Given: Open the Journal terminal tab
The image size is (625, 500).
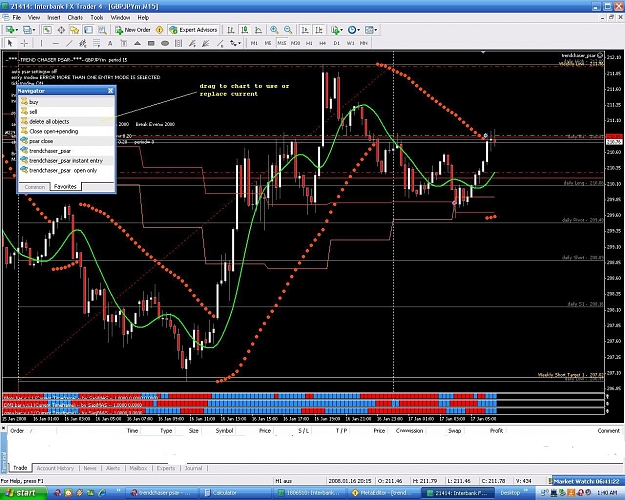Looking at the screenshot, I should click(193, 468).
